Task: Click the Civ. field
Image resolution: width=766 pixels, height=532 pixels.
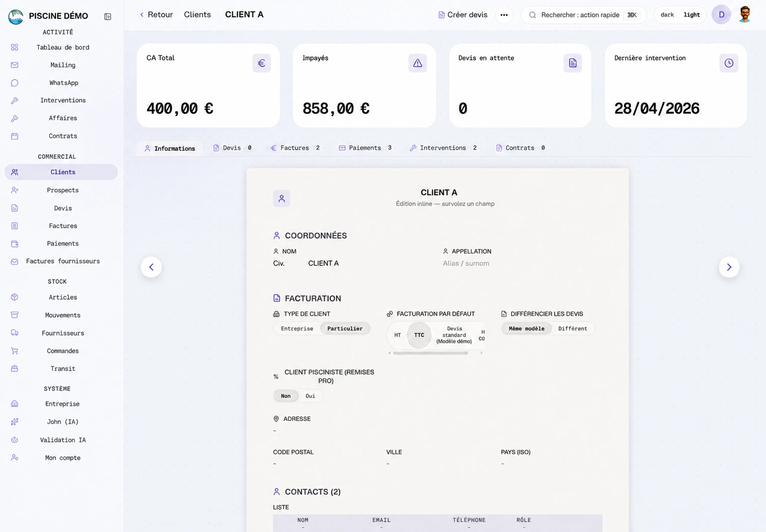Action: point(279,264)
